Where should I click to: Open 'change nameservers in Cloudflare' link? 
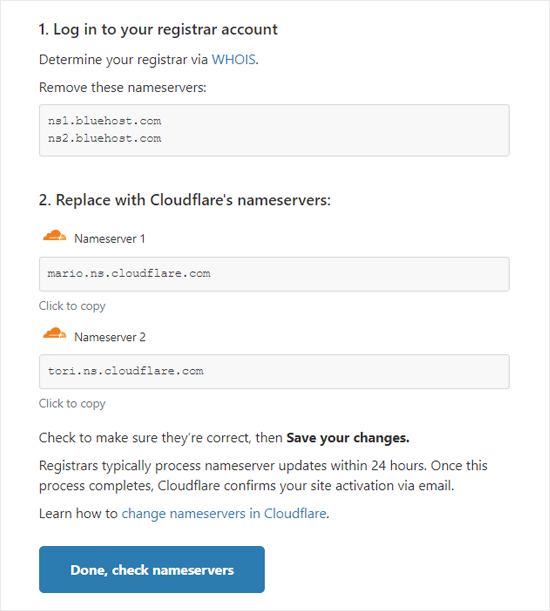pos(224,514)
